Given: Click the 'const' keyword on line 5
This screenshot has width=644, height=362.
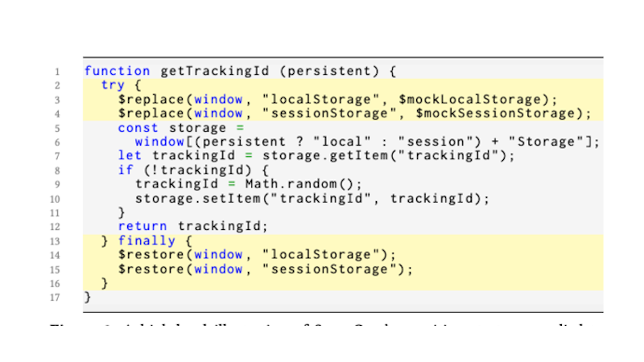Looking at the screenshot, I should click(x=138, y=128).
